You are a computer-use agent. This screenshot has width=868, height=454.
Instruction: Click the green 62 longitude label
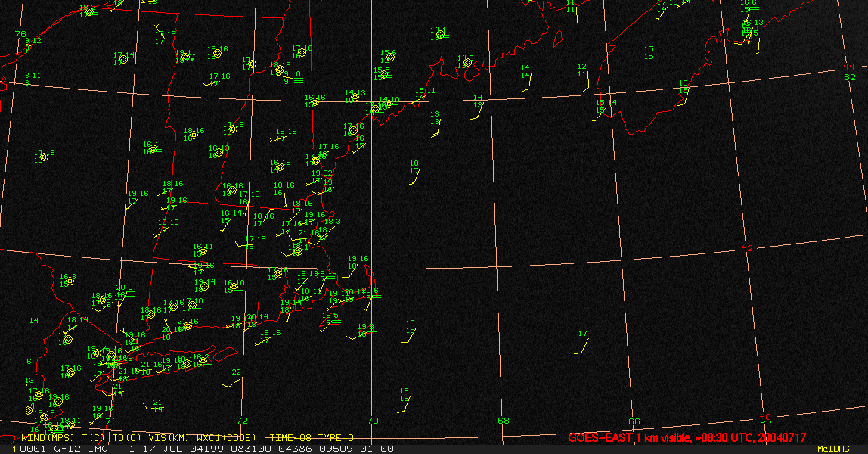pyautogui.click(x=850, y=77)
